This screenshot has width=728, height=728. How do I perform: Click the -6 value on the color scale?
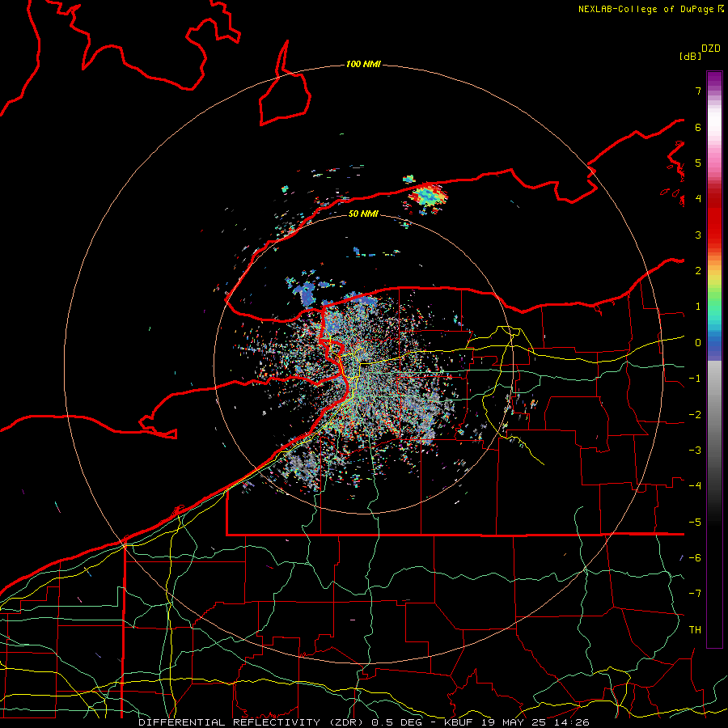[x=695, y=558]
